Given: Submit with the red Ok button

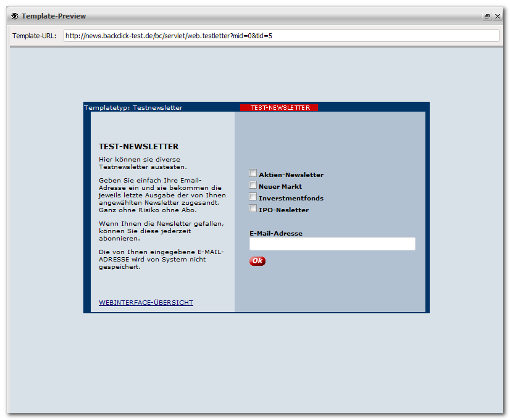Looking at the screenshot, I should click(257, 261).
